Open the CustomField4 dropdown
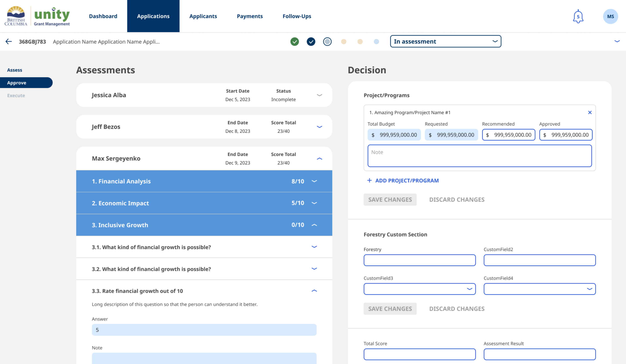This screenshot has width=626, height=364. 540,289
